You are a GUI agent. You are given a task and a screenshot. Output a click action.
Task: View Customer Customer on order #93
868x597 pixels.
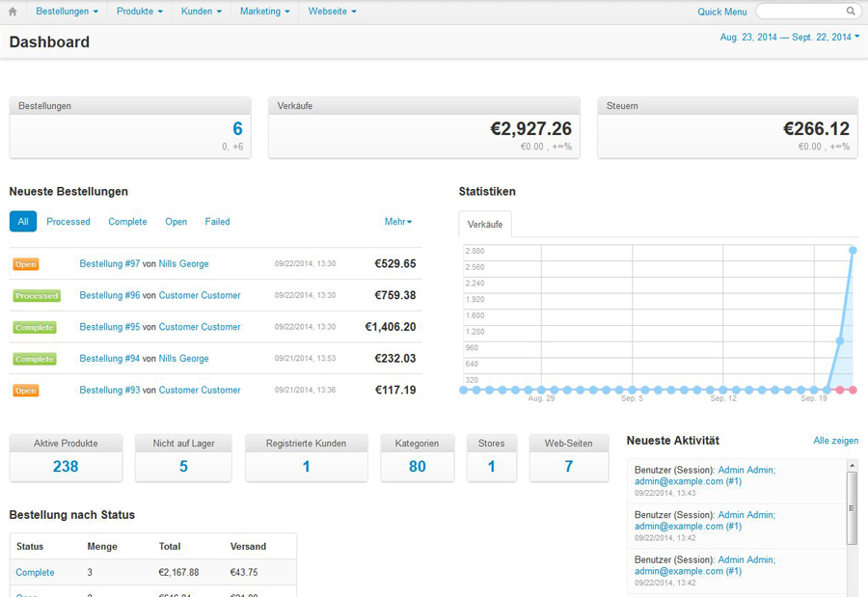coord(200,390)
